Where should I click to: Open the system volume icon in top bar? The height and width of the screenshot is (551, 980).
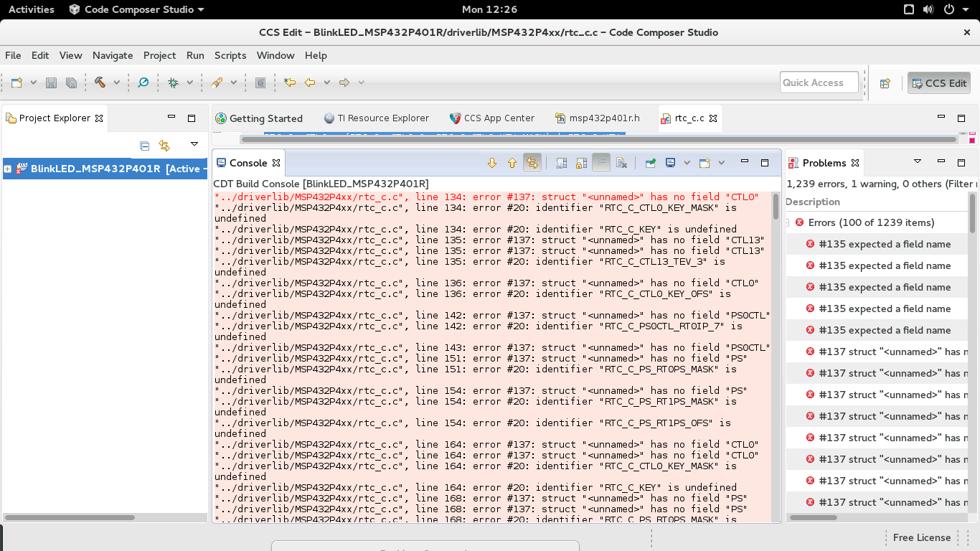coord(928,9)
